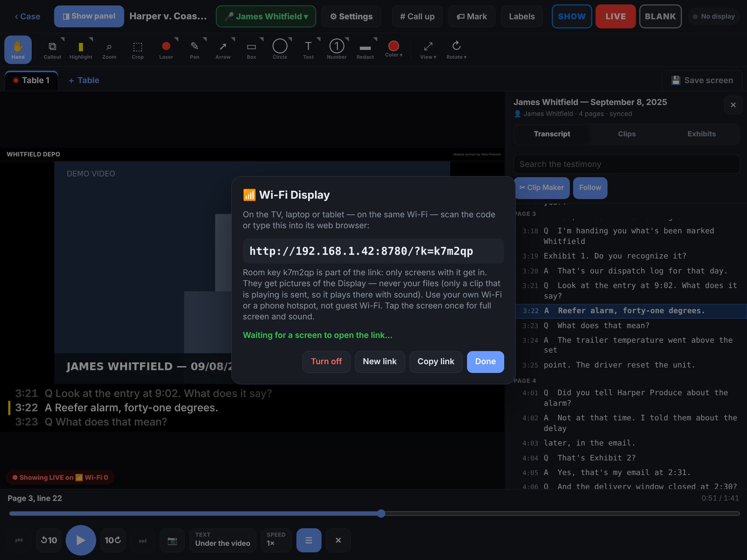Toggle the transcript lines button in player bar
This screenshot has height=560, width=747.
[x=309, y=540]
